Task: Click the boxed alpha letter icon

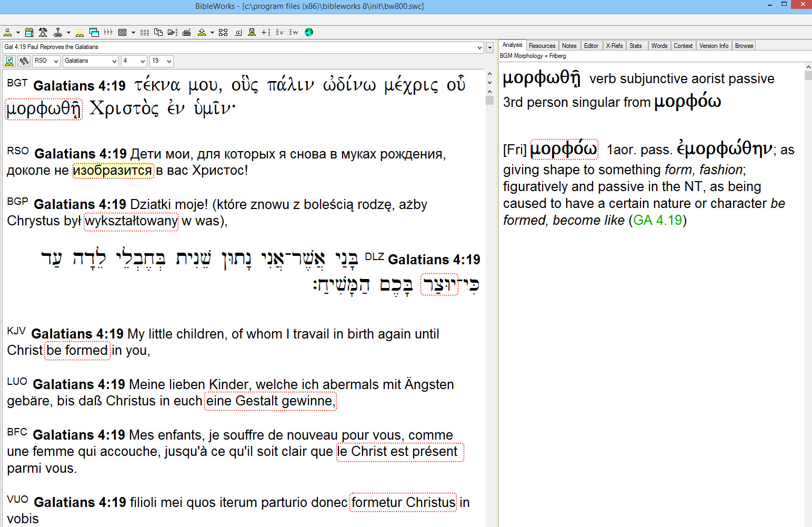Action: pyautogui.click(x=238, y=33)
